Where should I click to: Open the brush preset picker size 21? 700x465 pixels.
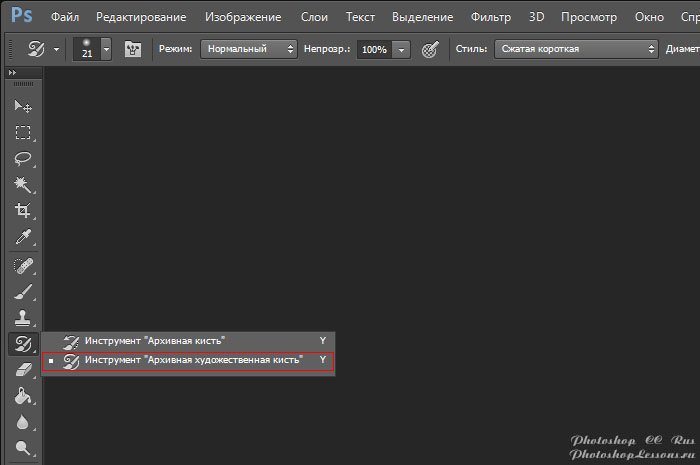pos(87,49)
